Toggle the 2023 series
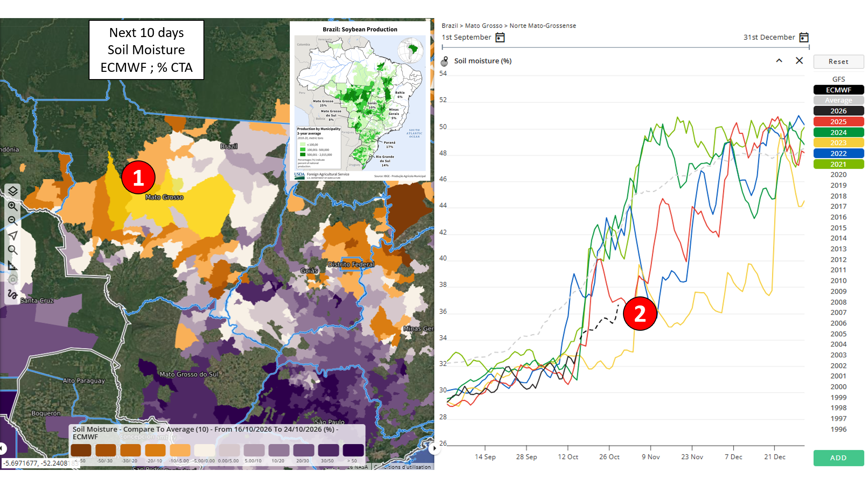Screen dimensions: 868x488 pos(839,143)
